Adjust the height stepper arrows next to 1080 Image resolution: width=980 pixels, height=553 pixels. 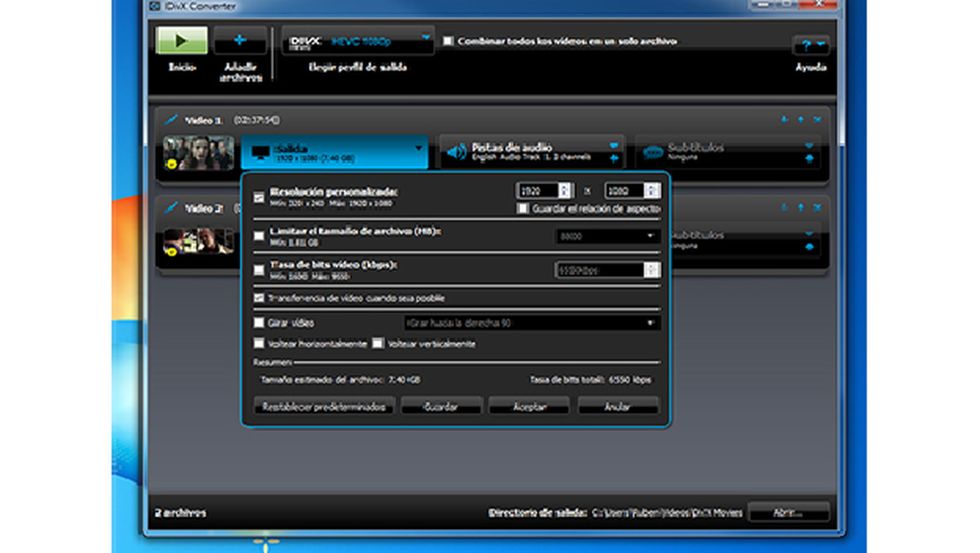(x=652, y=191)
